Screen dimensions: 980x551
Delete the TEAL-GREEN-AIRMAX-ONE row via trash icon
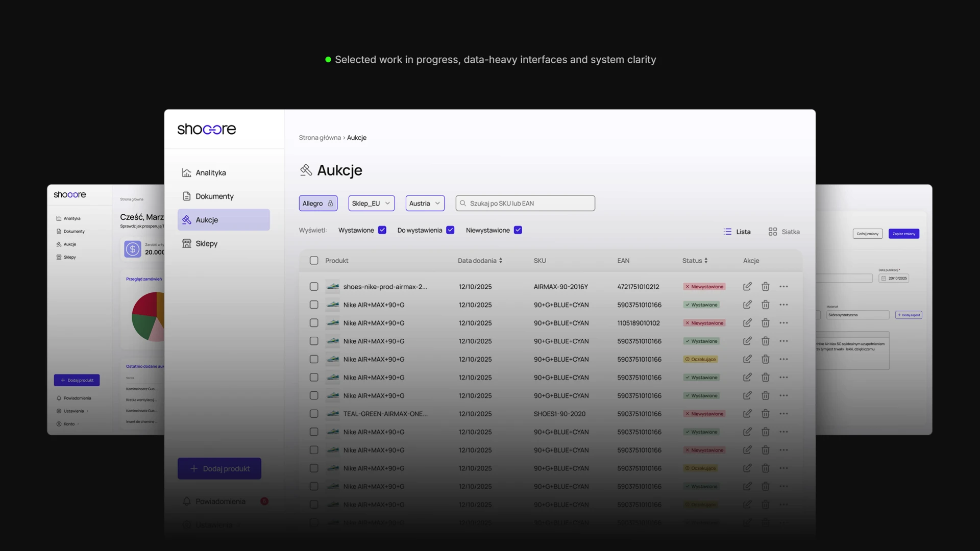coord(765,414)
